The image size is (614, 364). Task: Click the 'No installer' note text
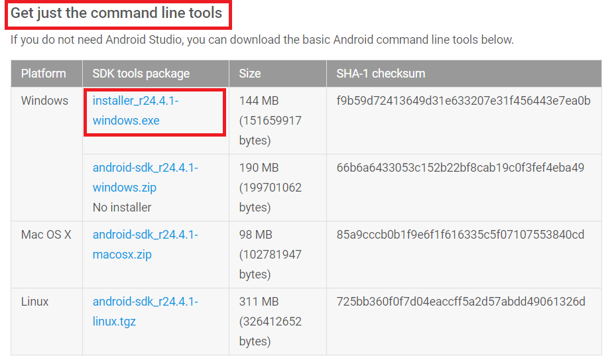tap(122, 208)
